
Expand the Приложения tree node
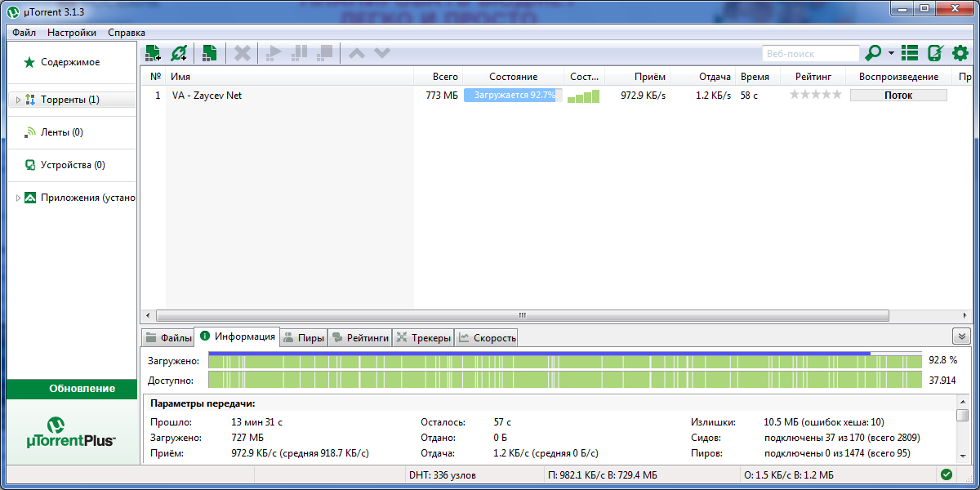coord(18,198)
